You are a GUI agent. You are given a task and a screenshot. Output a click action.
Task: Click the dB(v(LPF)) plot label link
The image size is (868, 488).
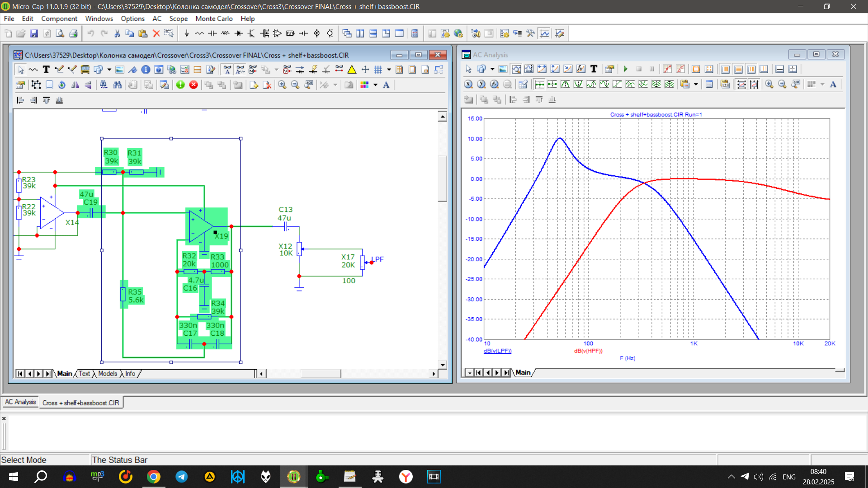click(497, 351)
